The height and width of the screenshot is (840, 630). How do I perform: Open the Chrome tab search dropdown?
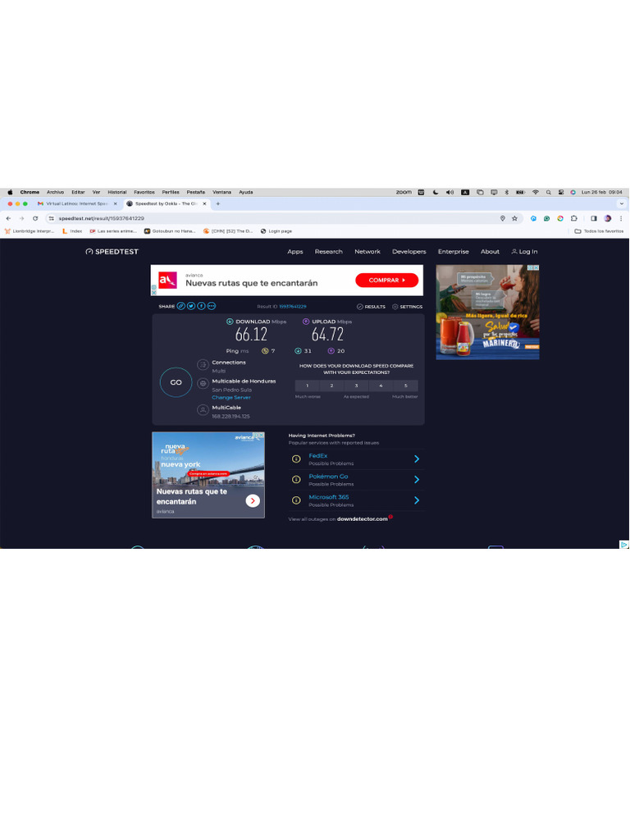click(622, 203)
